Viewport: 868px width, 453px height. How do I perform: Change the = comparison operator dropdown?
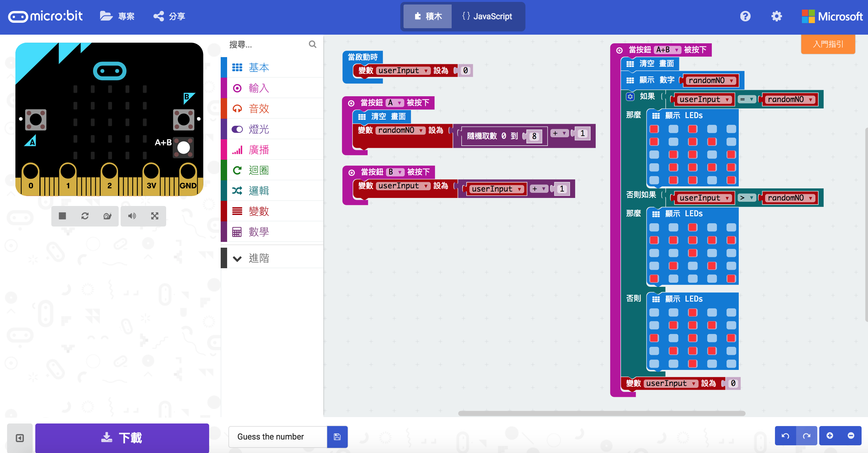click(747, 99)
